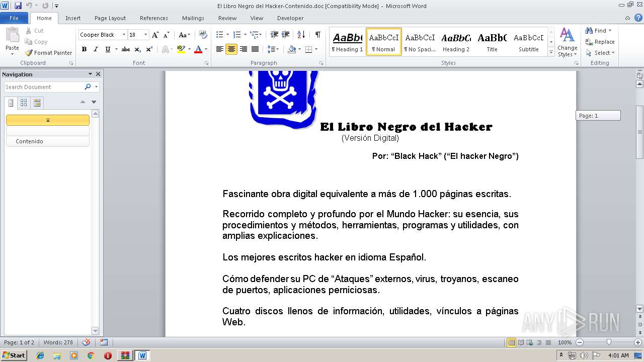Click the Replace button
644x362 pixels.
point(600,42)
